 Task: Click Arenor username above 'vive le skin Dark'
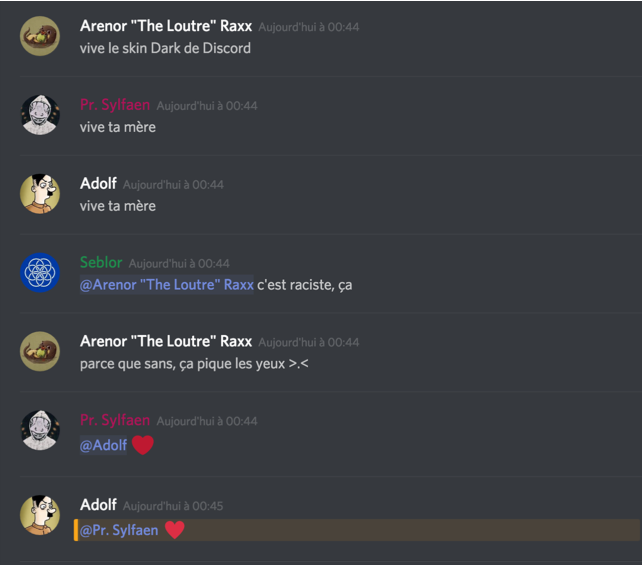166,26
